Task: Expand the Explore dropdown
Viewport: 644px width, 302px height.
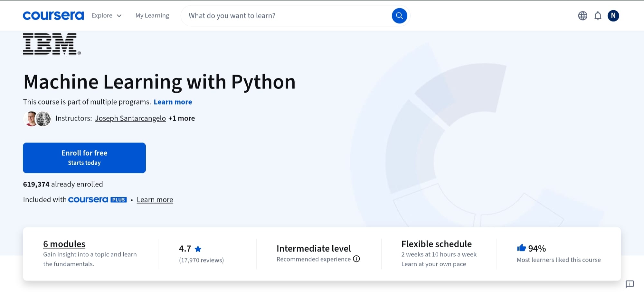Action: pyautogui.click(x=106, y=15)
